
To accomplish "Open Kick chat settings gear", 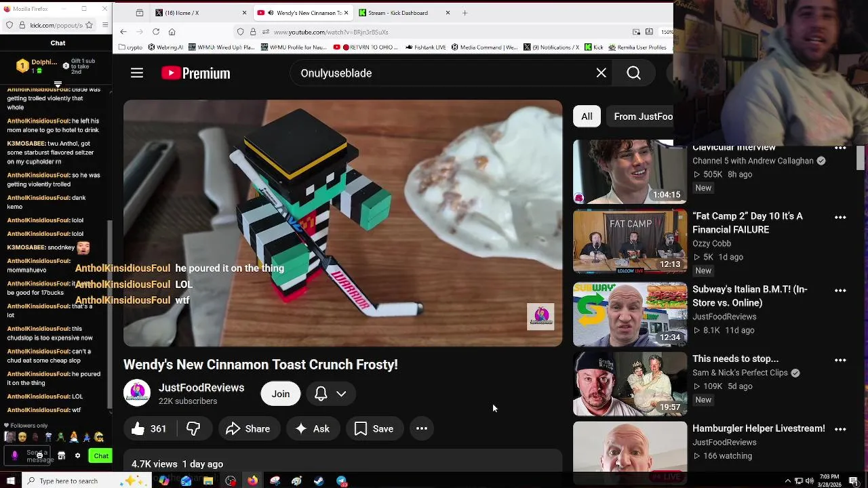I will click(x=77, y=456).
